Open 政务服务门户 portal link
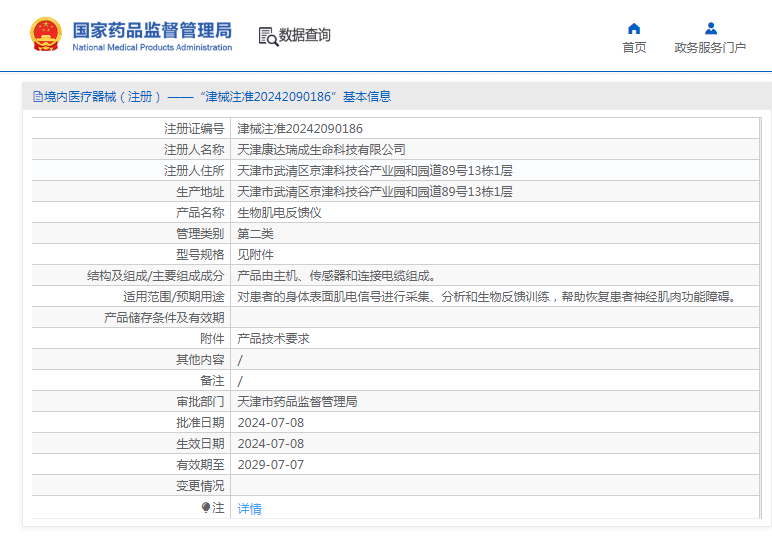This screenshot has height=536, width=772. pyautogui.click(x=710, y=47)
